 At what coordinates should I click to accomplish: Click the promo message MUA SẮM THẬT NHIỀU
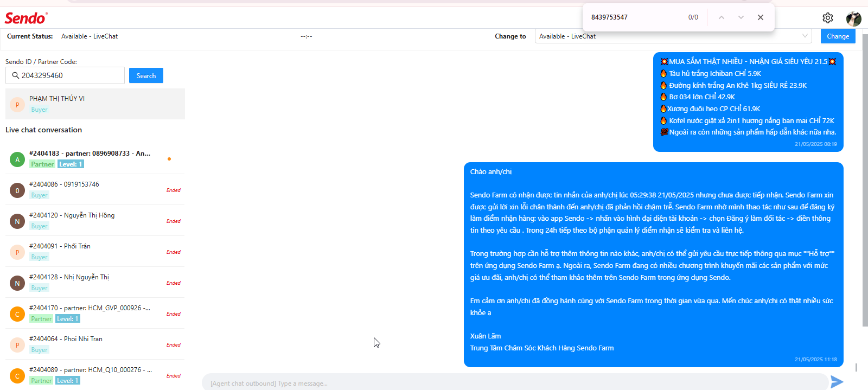pos(748,102)
